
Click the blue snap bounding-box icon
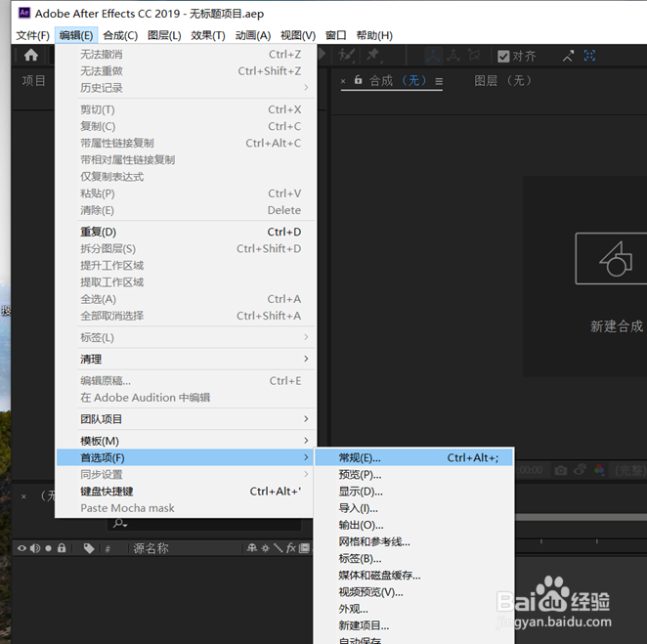pyautogui.click(x=589, y=56)
